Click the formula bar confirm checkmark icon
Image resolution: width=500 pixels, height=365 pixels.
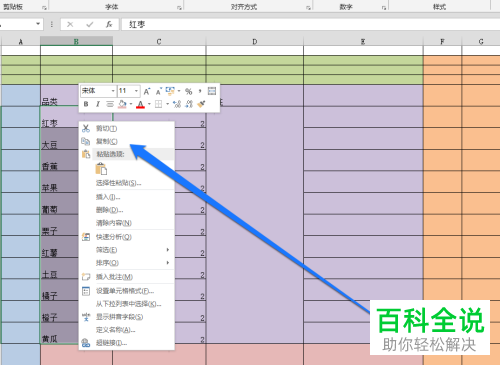coord(90,24)
